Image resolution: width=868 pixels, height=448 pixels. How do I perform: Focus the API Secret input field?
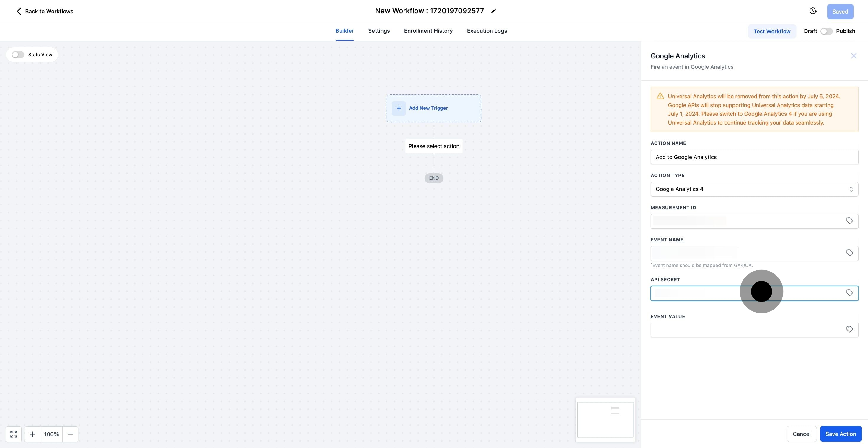pyautogui.click(x=754, y=293)
